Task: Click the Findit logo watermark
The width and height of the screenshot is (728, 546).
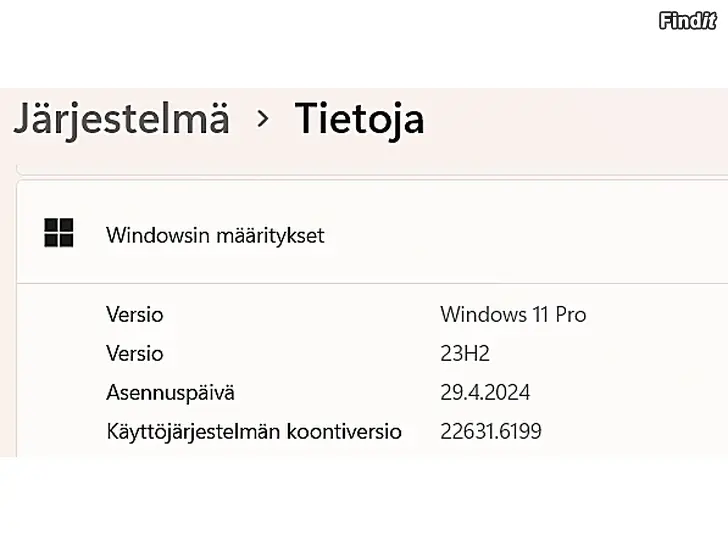Action: [688, 20]
